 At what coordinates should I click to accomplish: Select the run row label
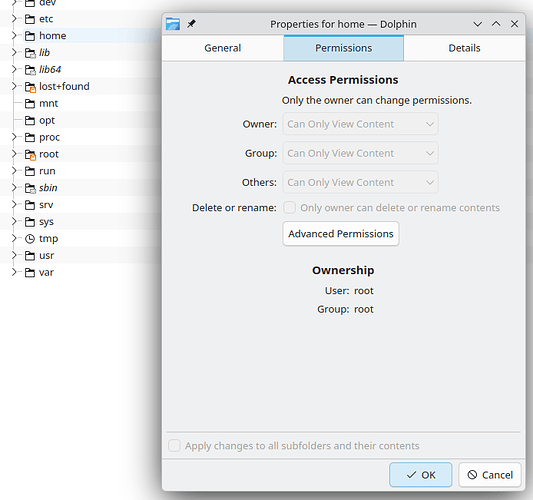pyautogui.click(x=47, y=171)
